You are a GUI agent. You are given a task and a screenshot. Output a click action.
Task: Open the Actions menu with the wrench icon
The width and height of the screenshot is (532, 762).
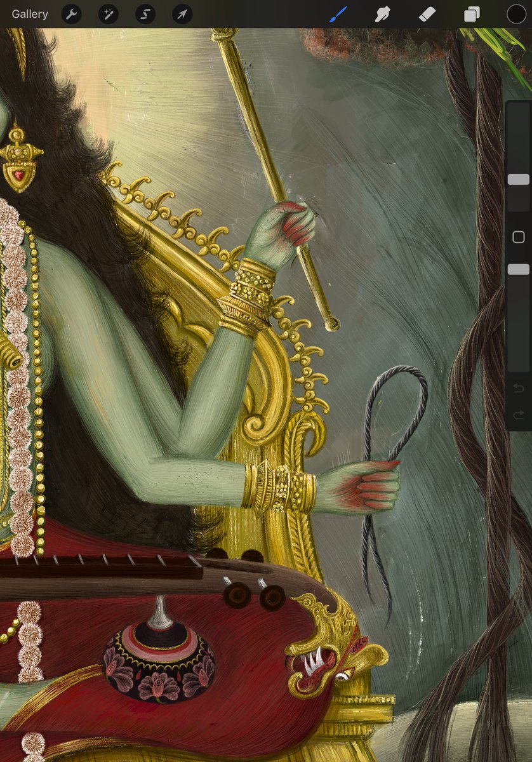pos(71,14)
